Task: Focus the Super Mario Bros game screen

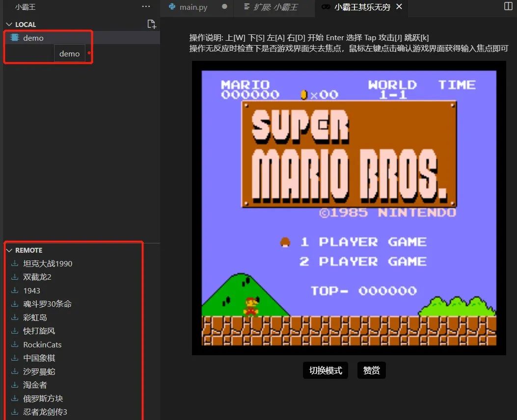Action: pyautogui.click(x=349, y=208)
